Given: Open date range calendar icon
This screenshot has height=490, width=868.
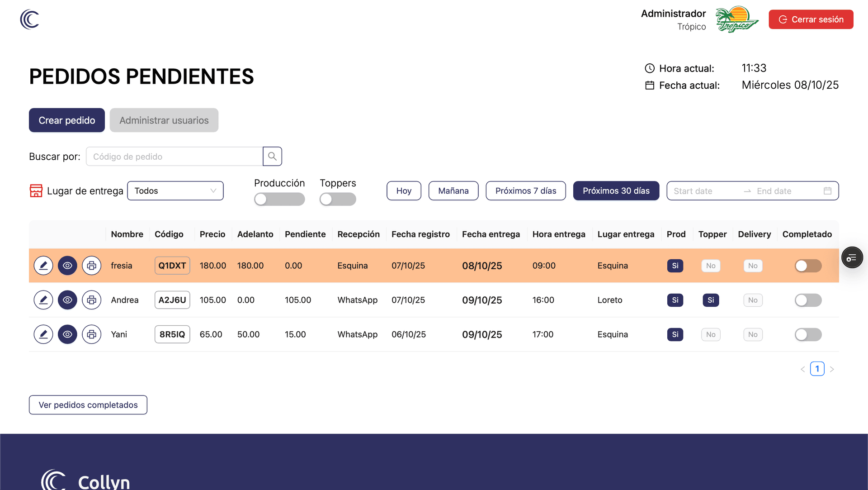Looking at the screenshot, I should [x=827, y=191].
